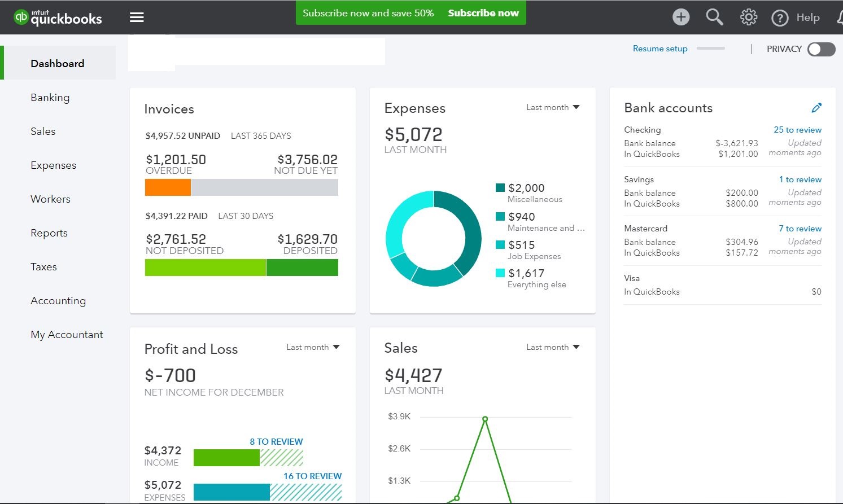Screen dimensions: 843x504
Task: Switch to the Reports section
Action: (49, 233)
